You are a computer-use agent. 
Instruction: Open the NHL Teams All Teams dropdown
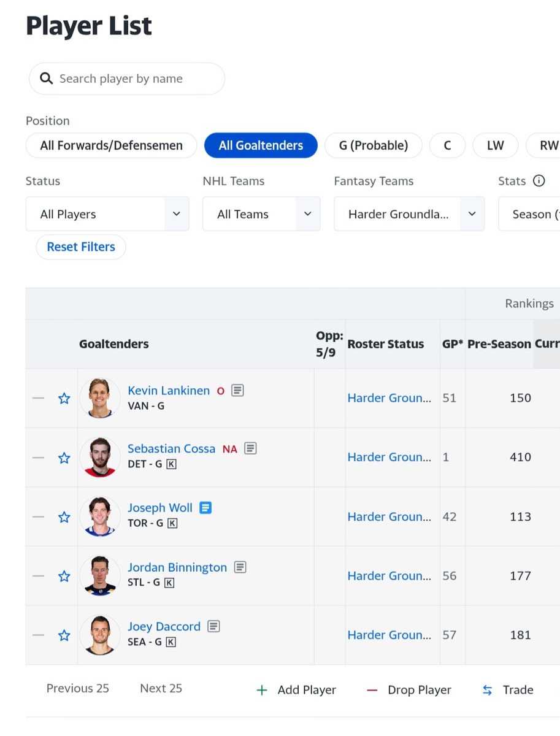(261, 214)
